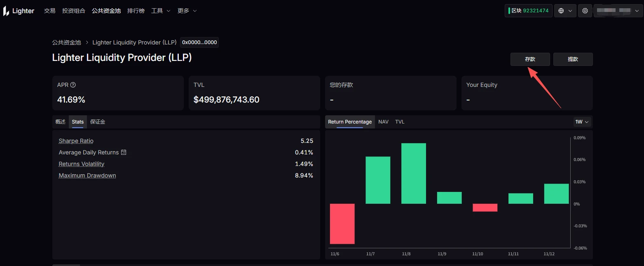Click calendar icon beside Average Daily Returns
Screen dimensions: 644x266
click(123, 152)
